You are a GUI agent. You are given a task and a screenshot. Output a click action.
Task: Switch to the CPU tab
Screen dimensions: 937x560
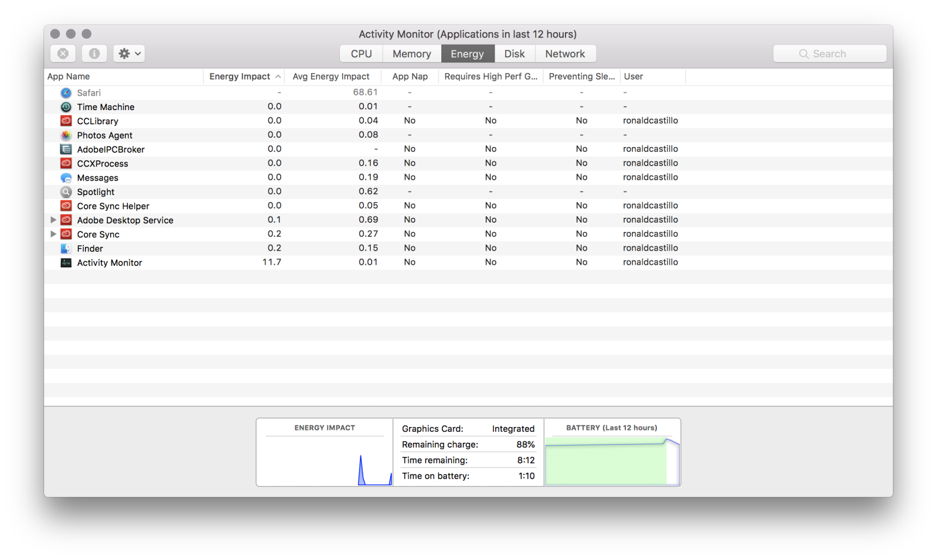click(x=361, y=54)
